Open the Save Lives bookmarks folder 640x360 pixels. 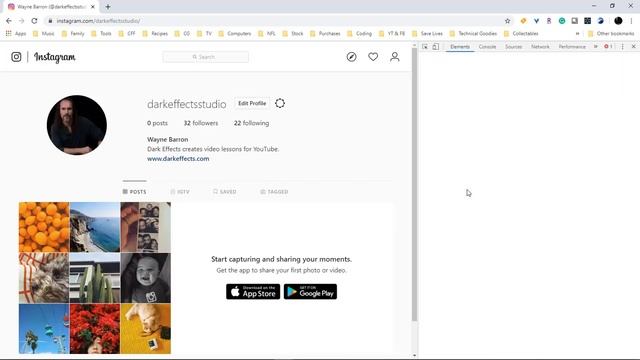pyautogui.click(x=427, y=33)
